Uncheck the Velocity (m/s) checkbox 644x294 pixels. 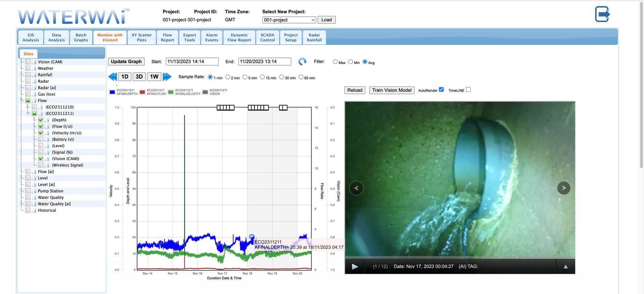point(41,133)
